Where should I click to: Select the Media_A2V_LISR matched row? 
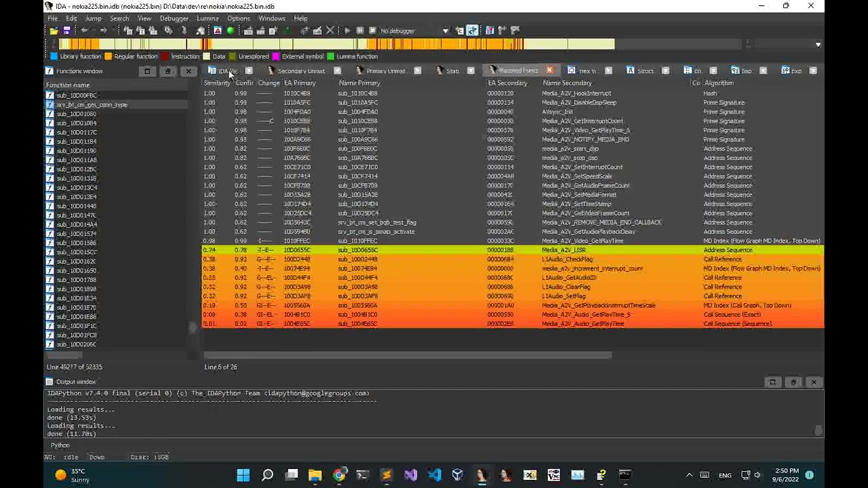(x=513, y=250)
